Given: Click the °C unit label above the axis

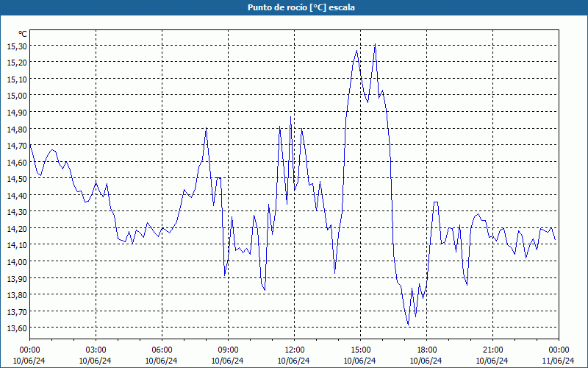Looking at the screenshot, I should (x=23, y=34).
